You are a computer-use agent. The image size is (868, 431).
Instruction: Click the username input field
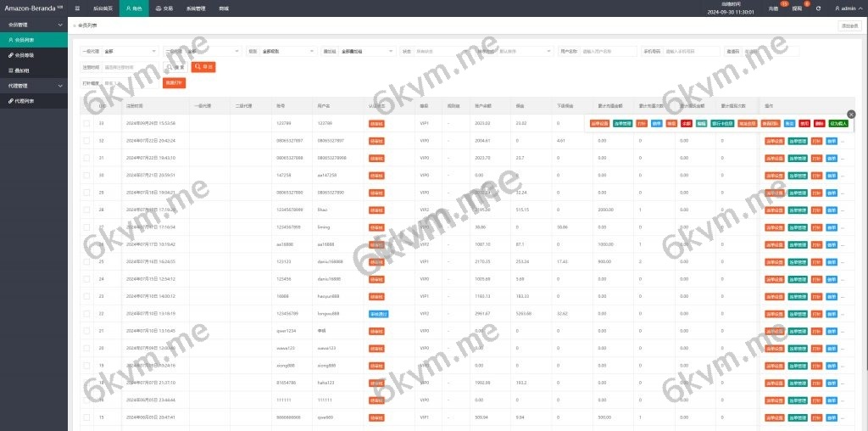click(x=608, y=51)
